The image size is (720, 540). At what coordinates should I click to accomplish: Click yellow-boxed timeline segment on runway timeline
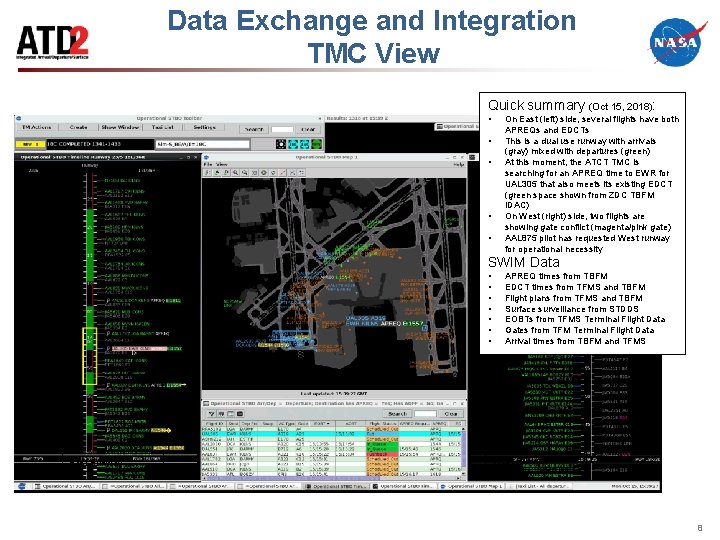(90, 356)
